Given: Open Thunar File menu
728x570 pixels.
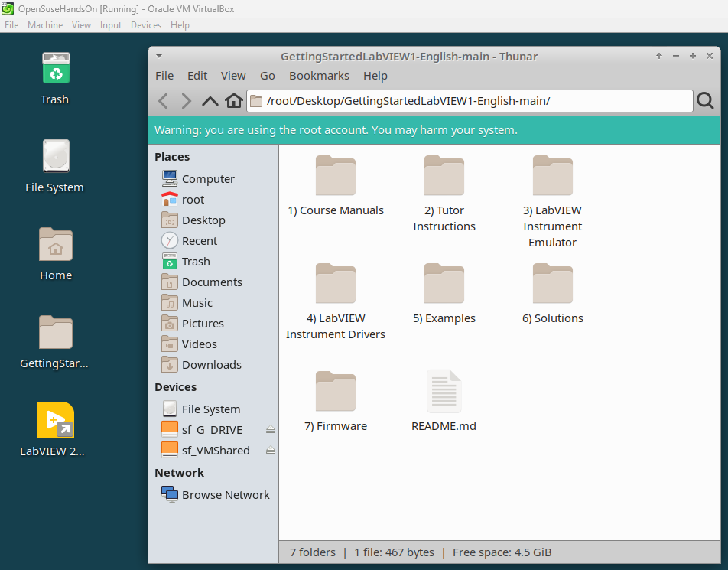Looking at the screenshot, I should [164, 76].
